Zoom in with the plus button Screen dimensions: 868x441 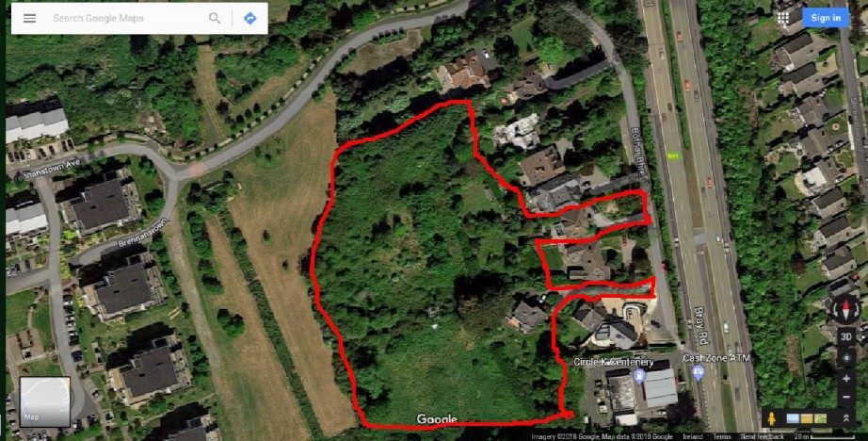846,379
